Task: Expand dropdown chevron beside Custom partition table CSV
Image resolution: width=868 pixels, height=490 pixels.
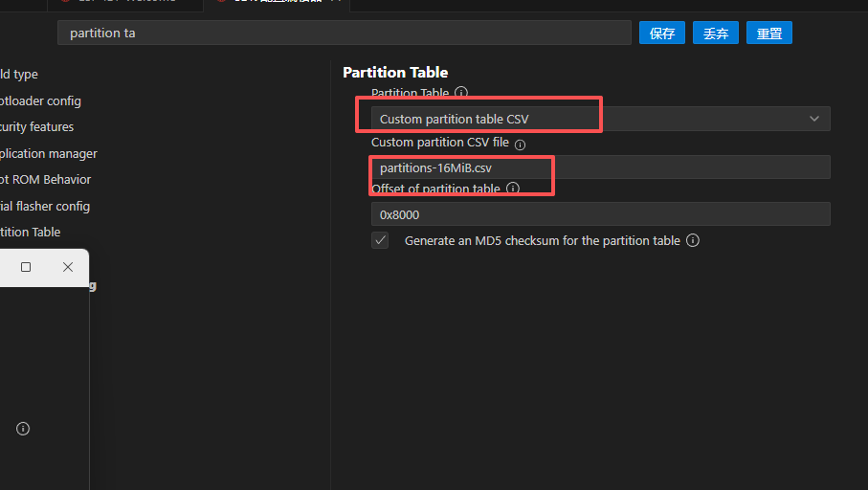Action: pos(813,119)
